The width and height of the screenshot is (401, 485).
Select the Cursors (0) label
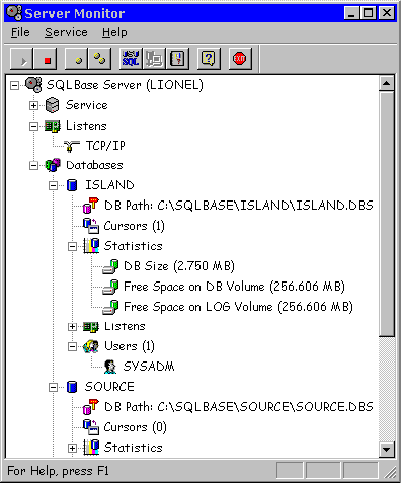click(x=135, y=427)
